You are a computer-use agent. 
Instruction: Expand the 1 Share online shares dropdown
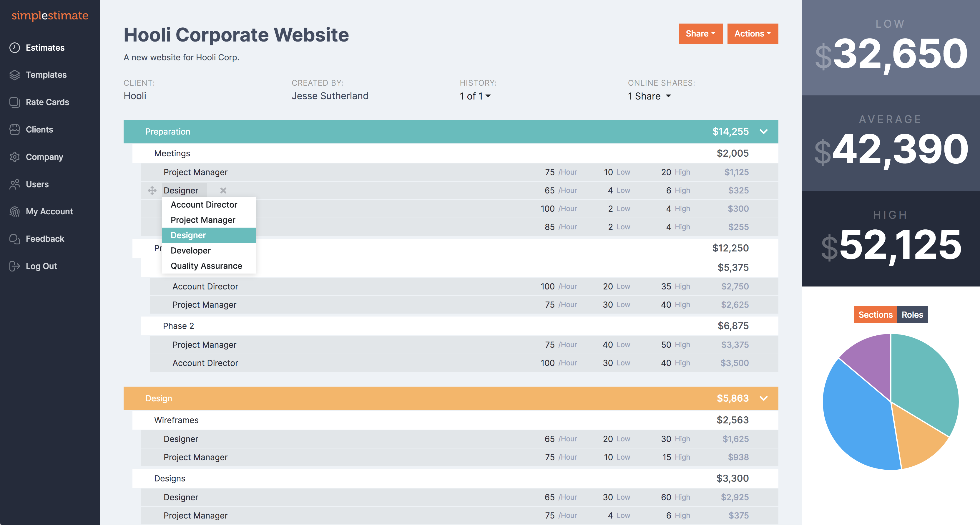click(649, 96)
